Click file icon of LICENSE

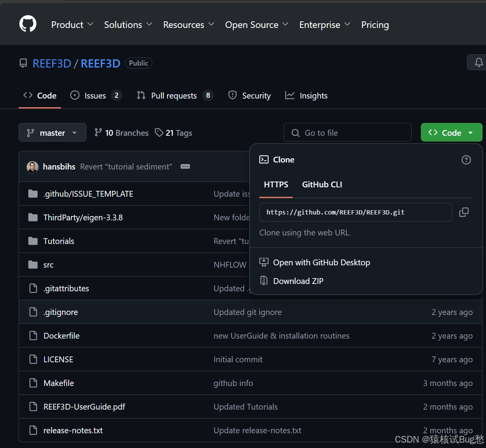pos(33,359)
